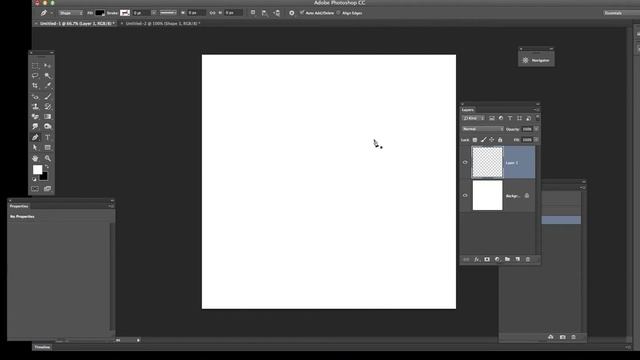Screen dimensions: 640x360
Task: Select the Horizontal Type tool
Action: [x=48, y=138]
